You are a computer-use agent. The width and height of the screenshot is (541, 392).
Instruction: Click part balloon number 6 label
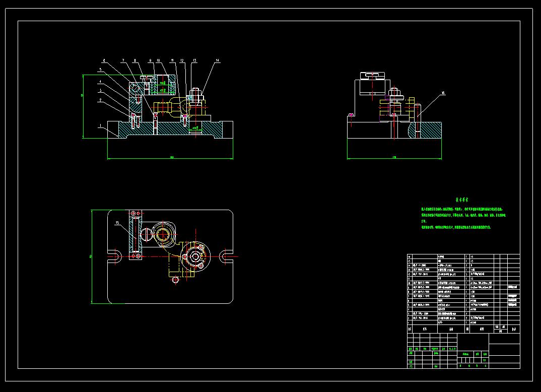click(x=104, y=61)
